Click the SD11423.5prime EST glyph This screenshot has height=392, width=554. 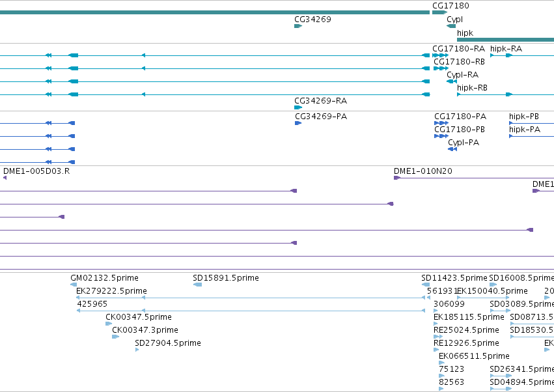point(426,285)
